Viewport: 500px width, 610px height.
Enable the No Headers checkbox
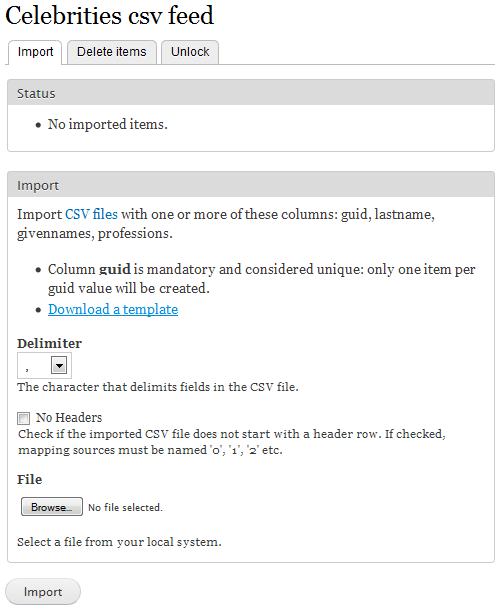click(x=23, y=418)
